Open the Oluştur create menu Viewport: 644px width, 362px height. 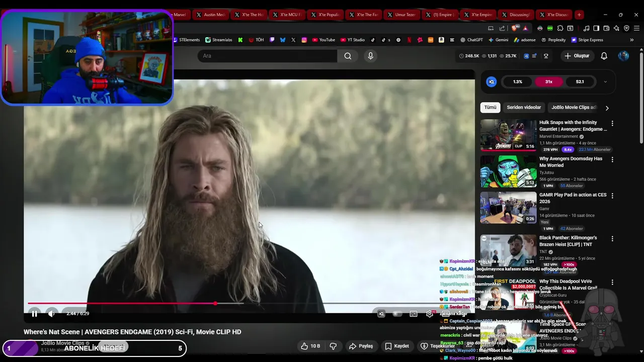tap(577, 56)
